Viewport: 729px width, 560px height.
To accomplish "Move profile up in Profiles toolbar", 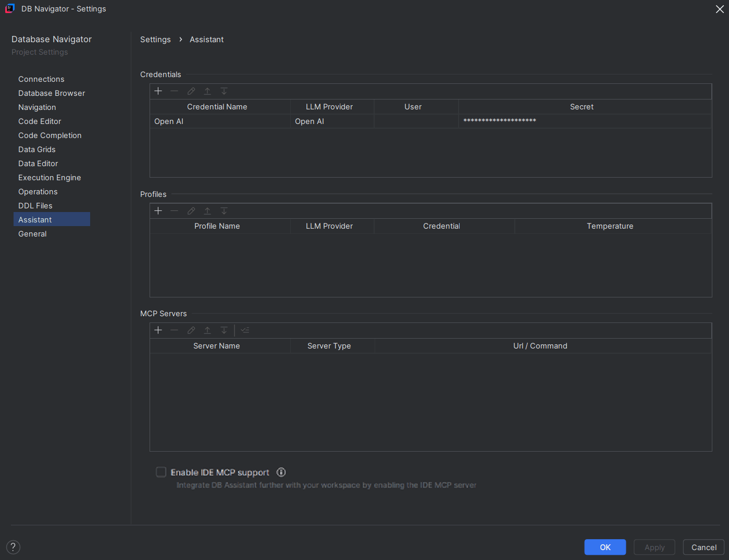I will point(207,211).
